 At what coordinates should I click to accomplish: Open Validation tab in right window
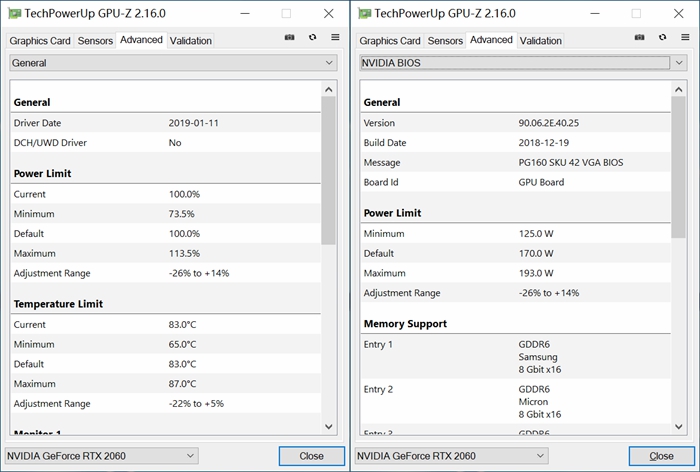541,41
